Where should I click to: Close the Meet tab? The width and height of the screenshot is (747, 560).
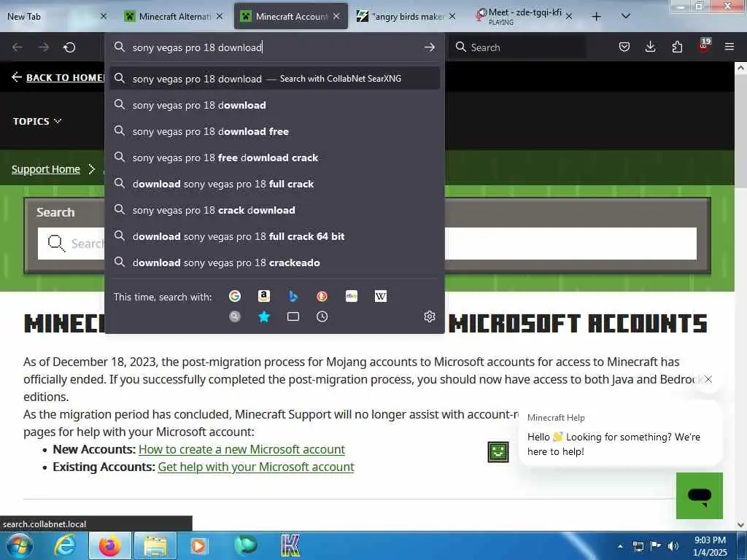coord(569,16)
